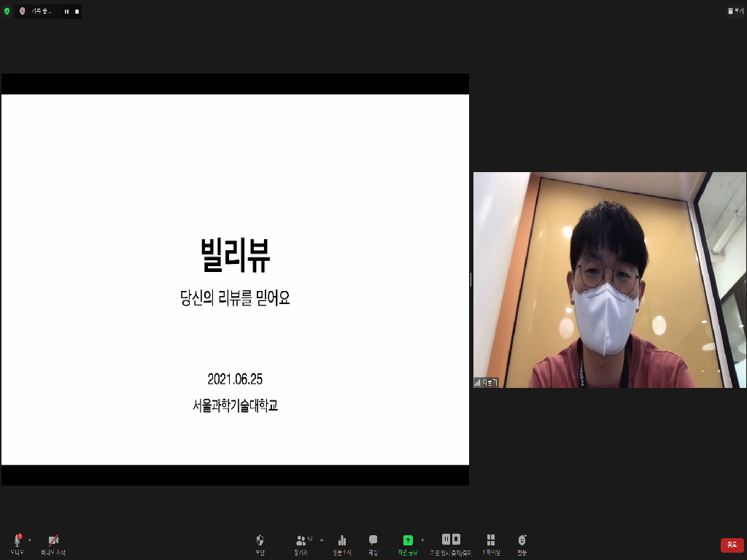This screenshot has width=747, height=560.
Task: Stop recording from the top recording bar
Action: 77,12
